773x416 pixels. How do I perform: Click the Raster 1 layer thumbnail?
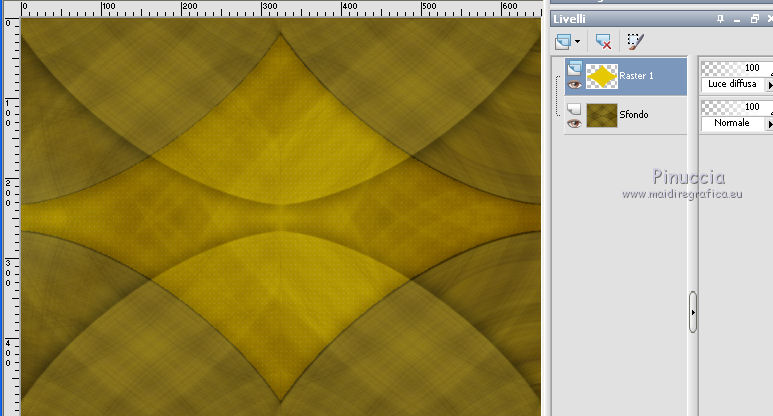[602, 76]
